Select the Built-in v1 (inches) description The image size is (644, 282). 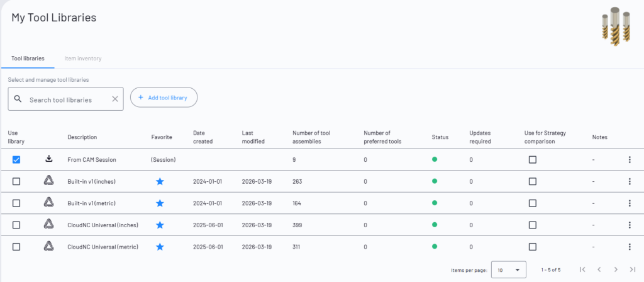(x=92, y=181)
